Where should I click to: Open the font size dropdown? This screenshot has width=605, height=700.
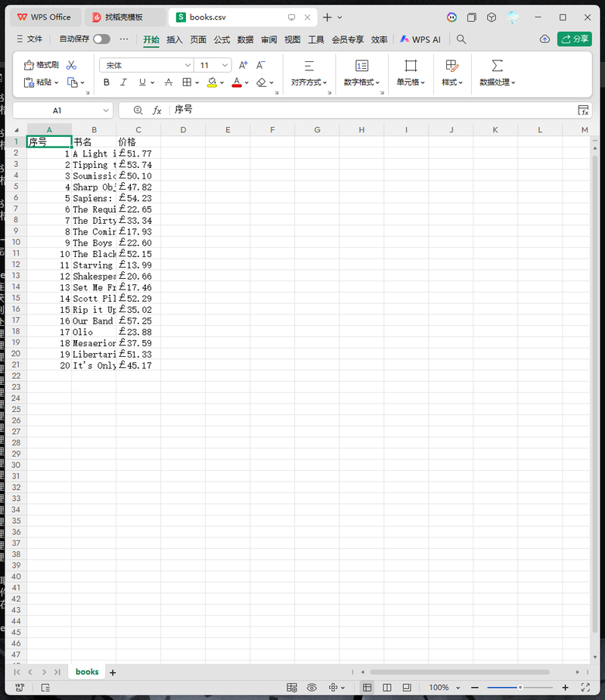(x=225, y=65)
